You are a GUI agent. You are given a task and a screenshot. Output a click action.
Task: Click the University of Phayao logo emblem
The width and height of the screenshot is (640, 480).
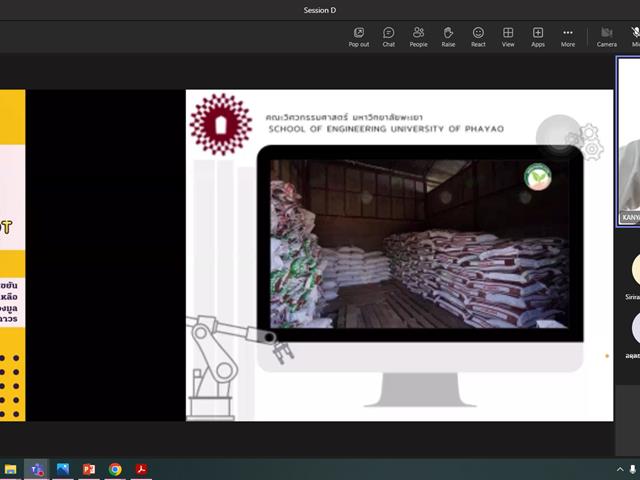tap(221, 124)
